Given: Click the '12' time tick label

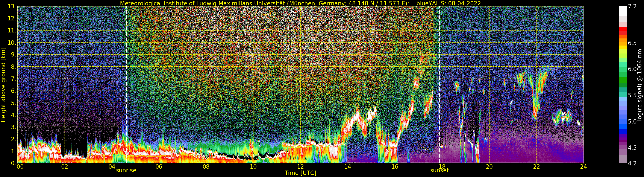Looking at the screenshot, I should [300, 167].
